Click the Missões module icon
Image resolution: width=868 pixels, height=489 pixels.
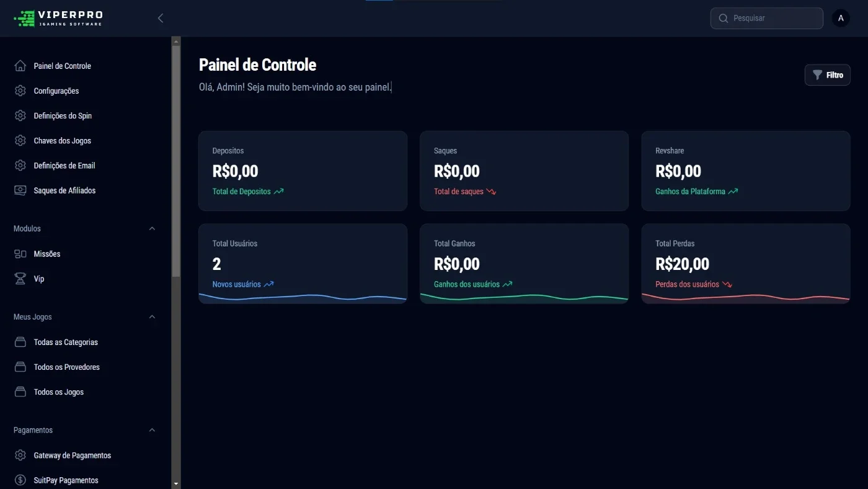[x=20, y=254]
